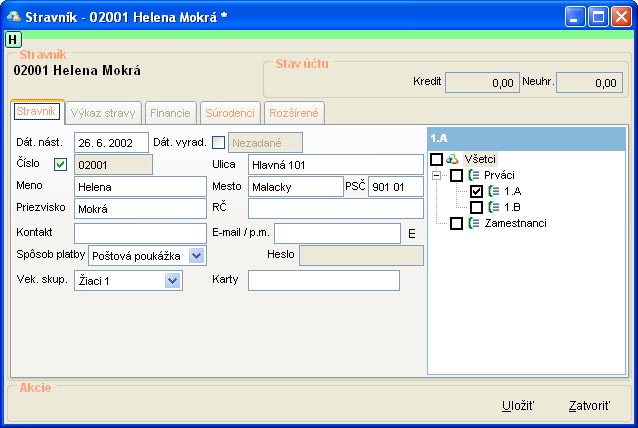Click the 1.A class icon in tree
Screen dimensions: 638x428
click(493, 191)
